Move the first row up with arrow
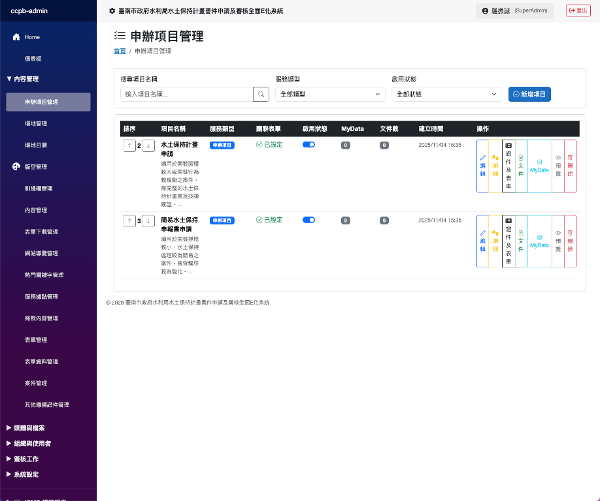The width and height of the screenshot is (600, 501). pyautogui.click(x=128, y=145)
